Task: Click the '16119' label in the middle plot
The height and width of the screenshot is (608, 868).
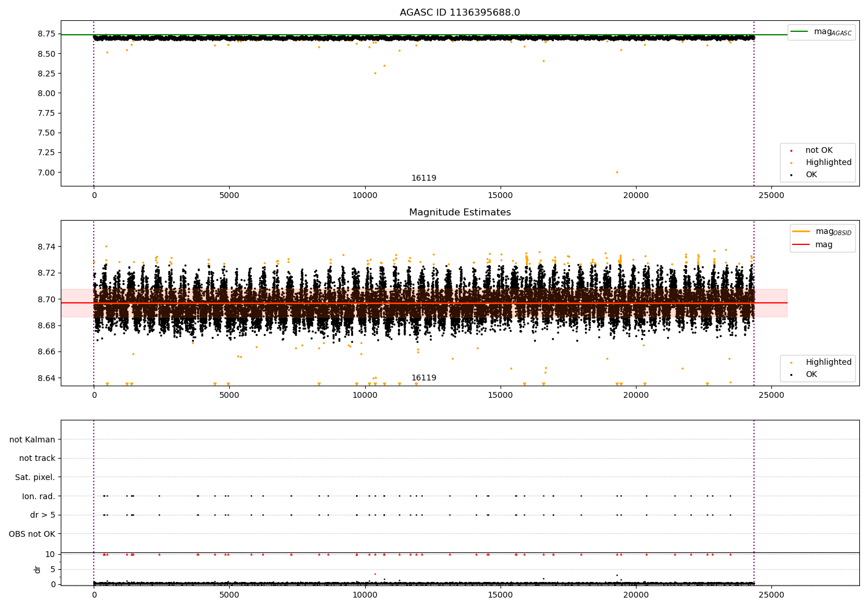Action: pos(424,378)
